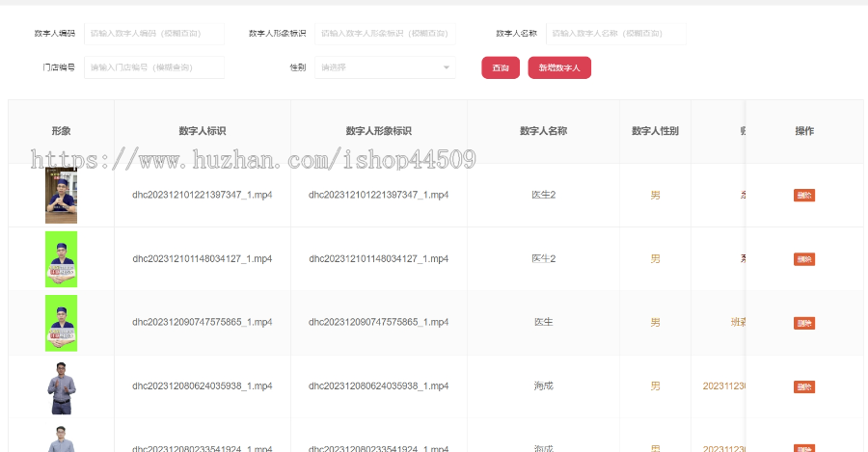
Task: Click name 医生 in dhc202312090747575865 row
Action: coord(543,322)
